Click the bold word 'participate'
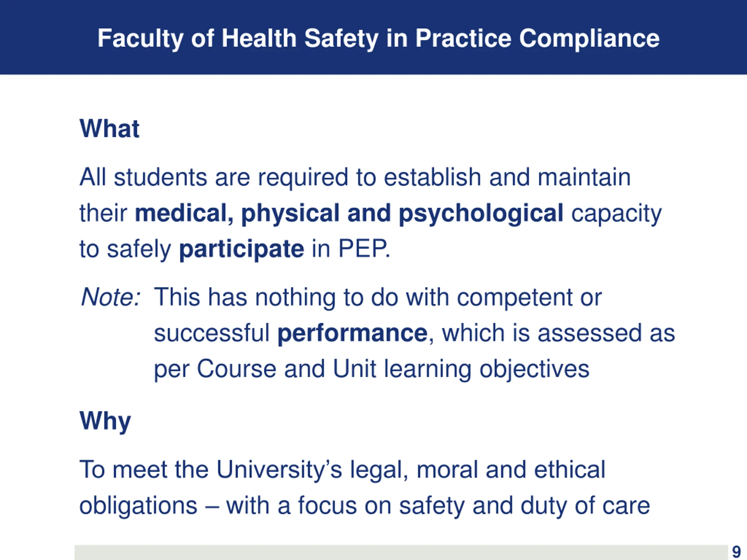The height and width of the screenshot is (560, 747). 241,249
